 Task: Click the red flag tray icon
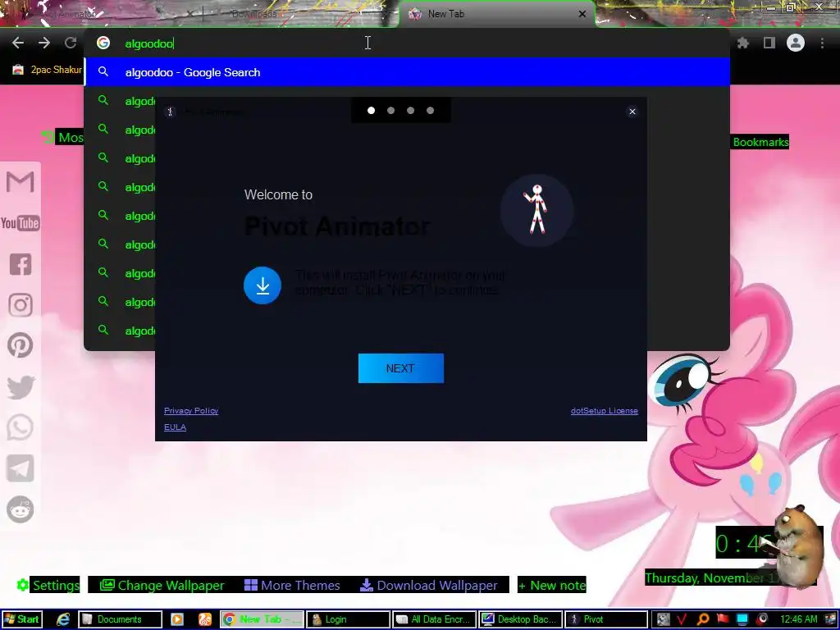[723, 619]
